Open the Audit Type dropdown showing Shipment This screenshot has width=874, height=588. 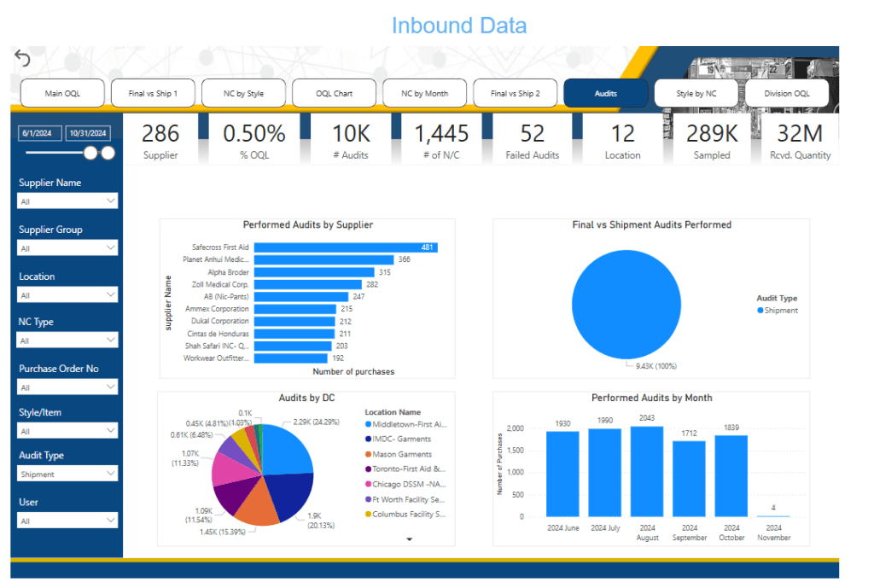pyautogui.click(x=67, y=474)
